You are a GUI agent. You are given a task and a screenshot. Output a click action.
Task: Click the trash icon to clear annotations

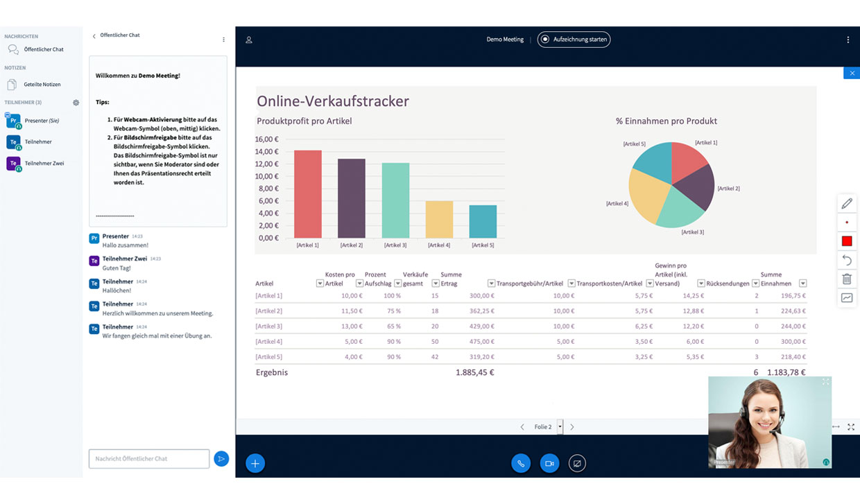tap(846, 279)
